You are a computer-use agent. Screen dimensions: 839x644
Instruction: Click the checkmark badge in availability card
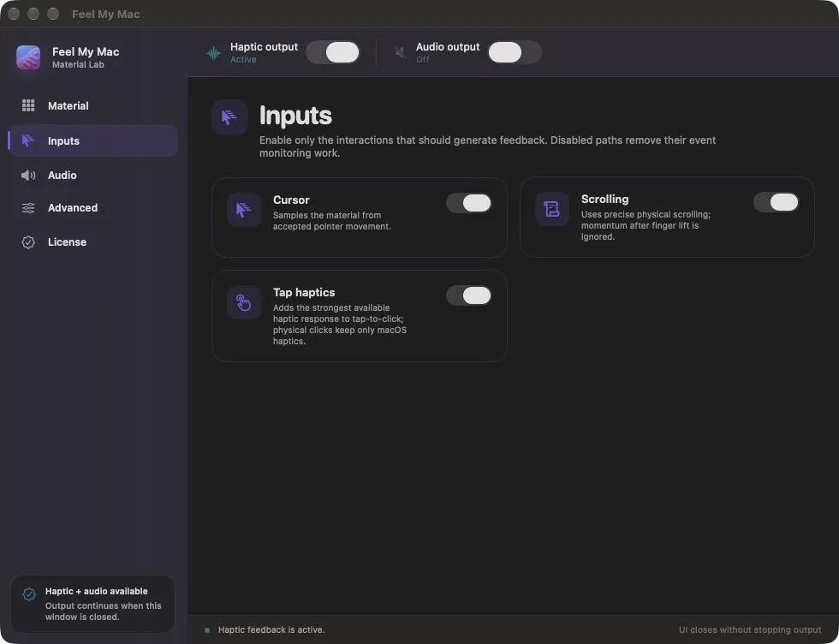[29, 593]
